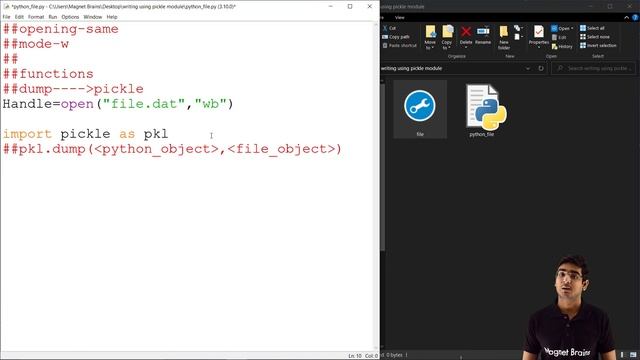Click Invert selection in the ribbon
Image resolution: width=640 pixels, height=360 pixels.
pos(598,45)
